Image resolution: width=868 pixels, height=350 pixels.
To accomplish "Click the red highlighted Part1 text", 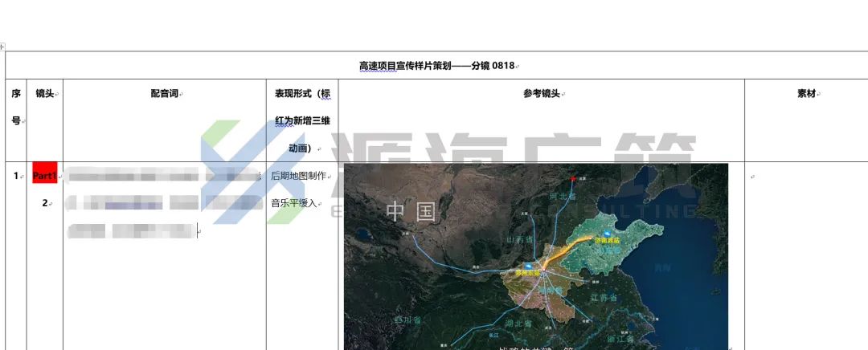I will (45, 176).
